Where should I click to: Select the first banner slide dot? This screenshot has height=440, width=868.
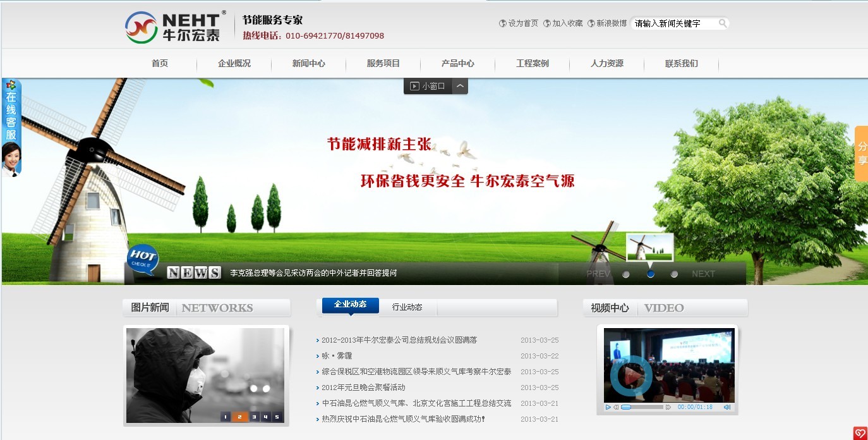[626, 274]
